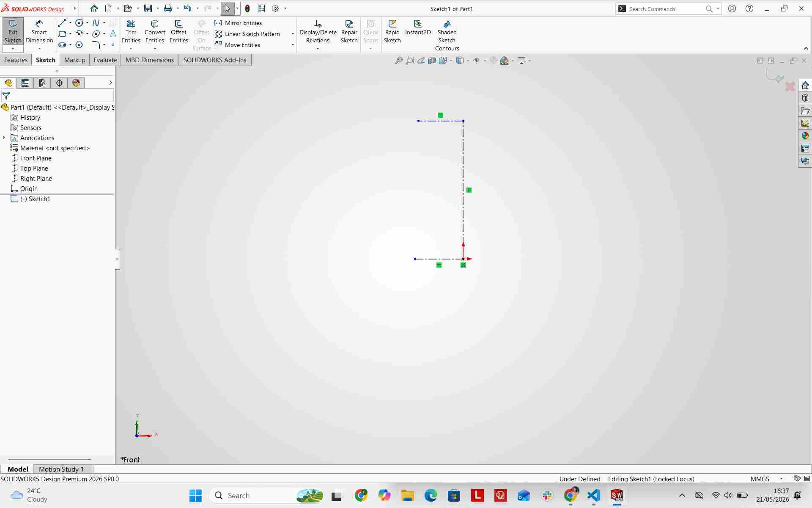Toggle Rapid Sketch mode
Image resolution: width=812 pixels, height=508 pixels.
pos(392,32)
